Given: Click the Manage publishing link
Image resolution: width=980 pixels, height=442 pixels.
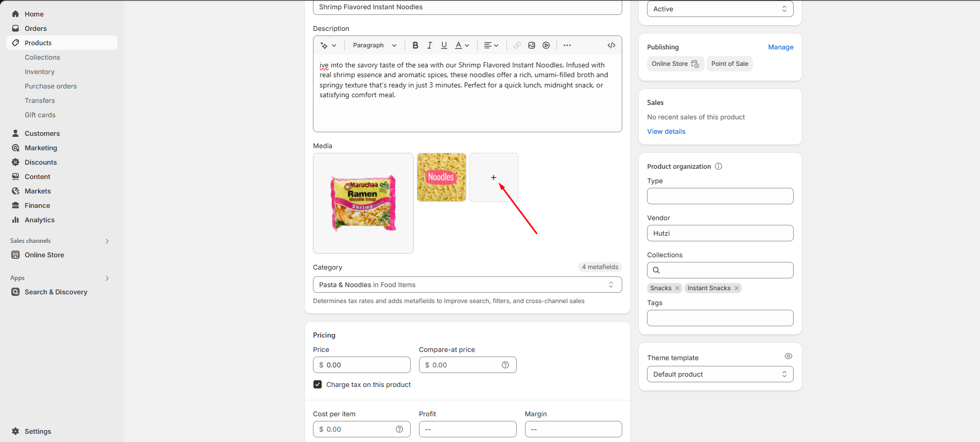Looking at the screenshot, I should [x=780, y=47].
